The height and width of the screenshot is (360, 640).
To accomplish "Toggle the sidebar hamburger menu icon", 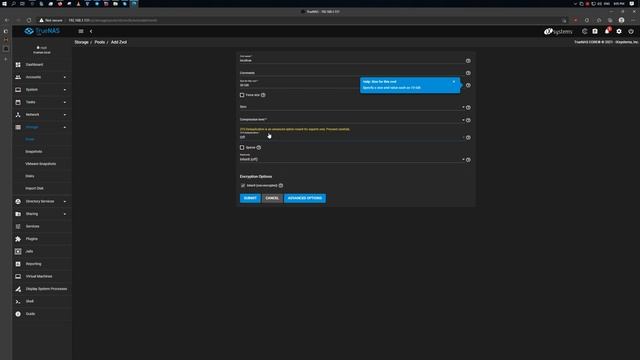I will coord(81,31).
